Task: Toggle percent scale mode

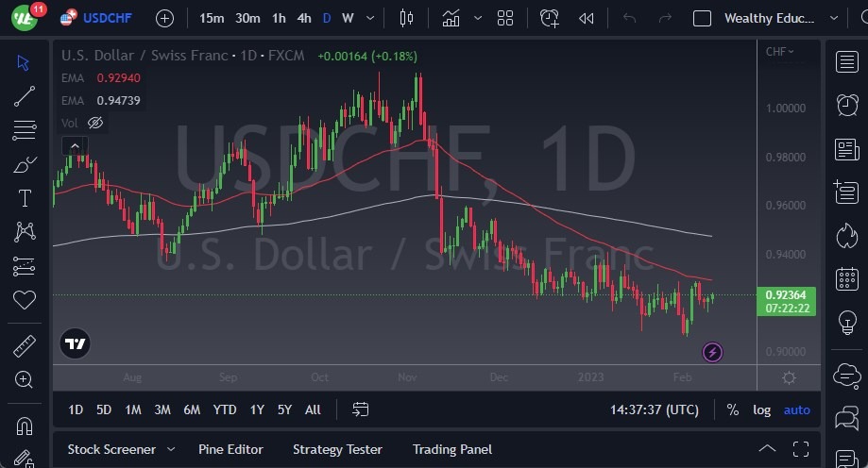Action: (732, 409)
